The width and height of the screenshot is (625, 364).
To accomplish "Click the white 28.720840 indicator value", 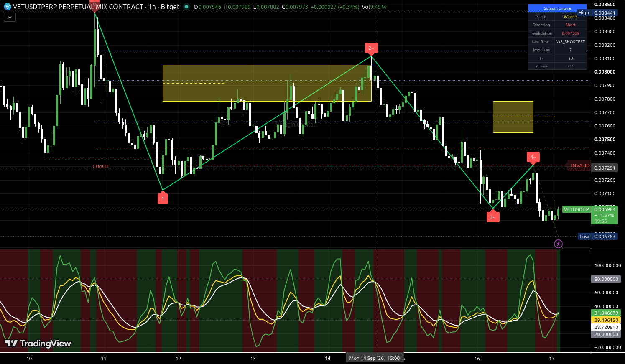I will tap(606, 327).
